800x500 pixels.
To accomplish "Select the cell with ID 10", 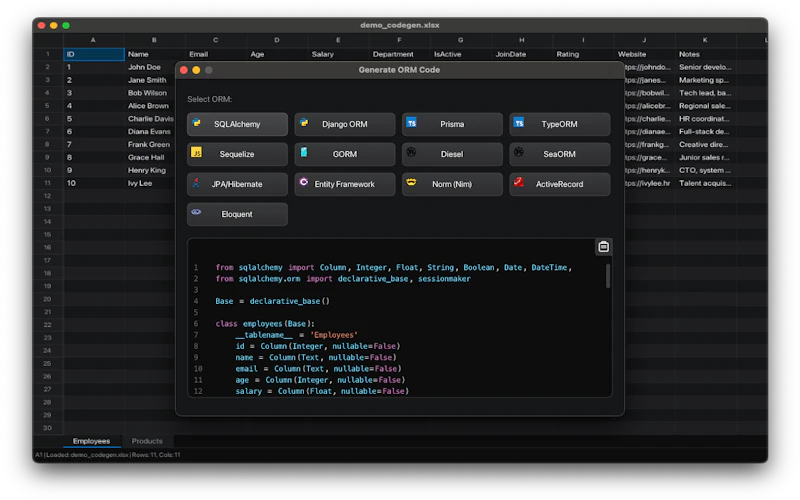I will tap(94, 183).
